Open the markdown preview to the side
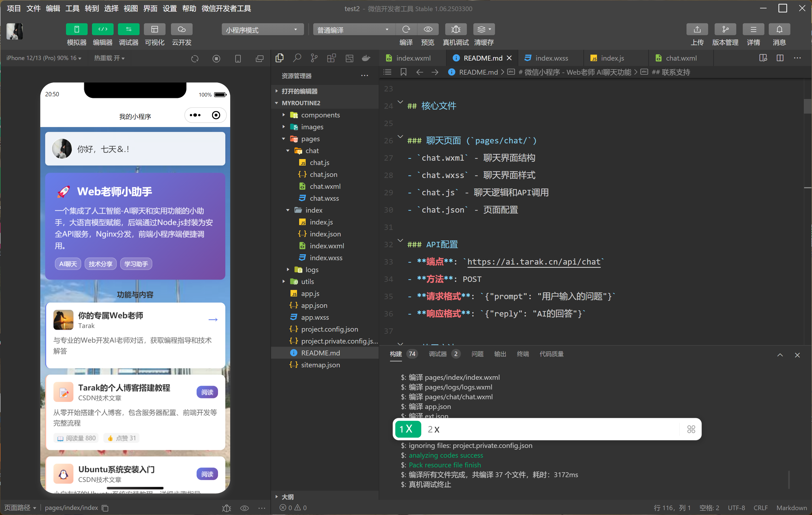Viewport: 812px width, 515px height. coord(763,58)
